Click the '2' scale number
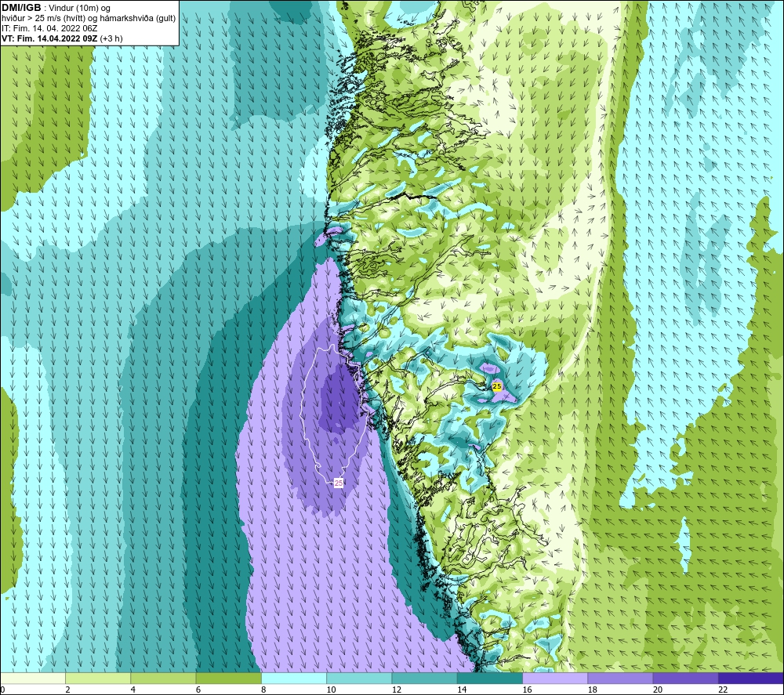The width and height of the screenshot is (784, 695). click(67, 690)
